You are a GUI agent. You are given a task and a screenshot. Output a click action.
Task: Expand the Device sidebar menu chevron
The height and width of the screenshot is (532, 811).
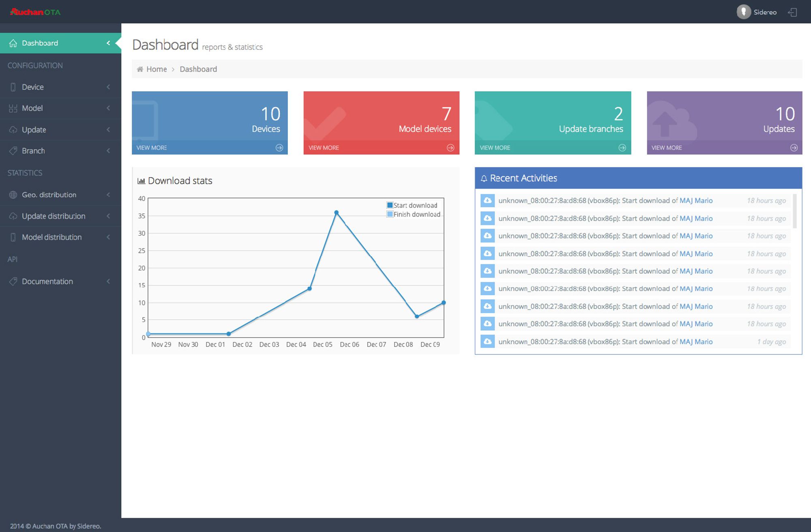pos(108,87)
